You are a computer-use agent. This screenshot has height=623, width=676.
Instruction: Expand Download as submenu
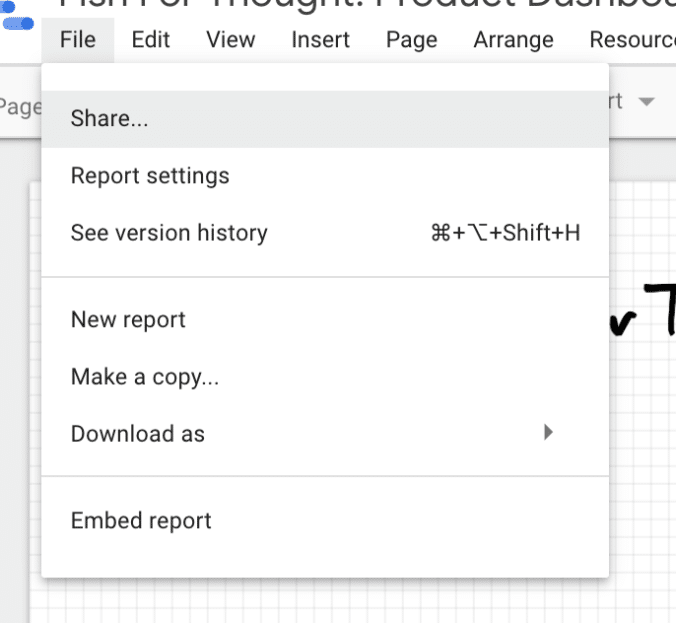point(325,434)
